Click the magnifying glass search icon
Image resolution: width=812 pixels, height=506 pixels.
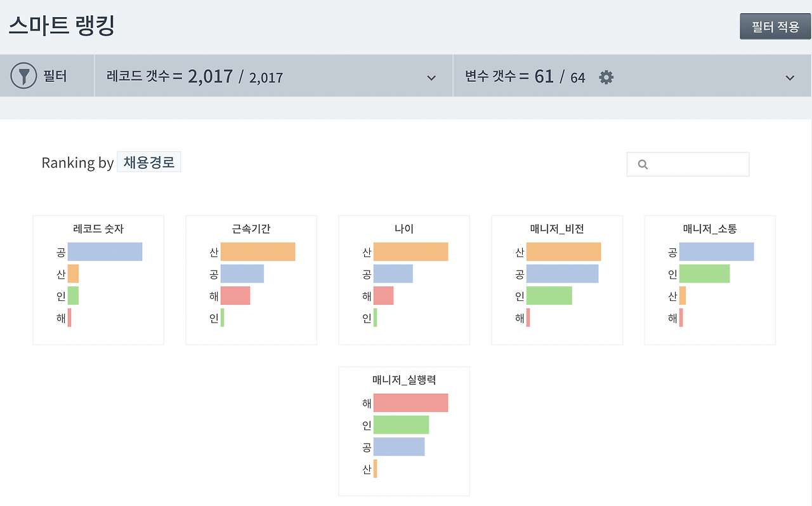(x=643, y=164)
